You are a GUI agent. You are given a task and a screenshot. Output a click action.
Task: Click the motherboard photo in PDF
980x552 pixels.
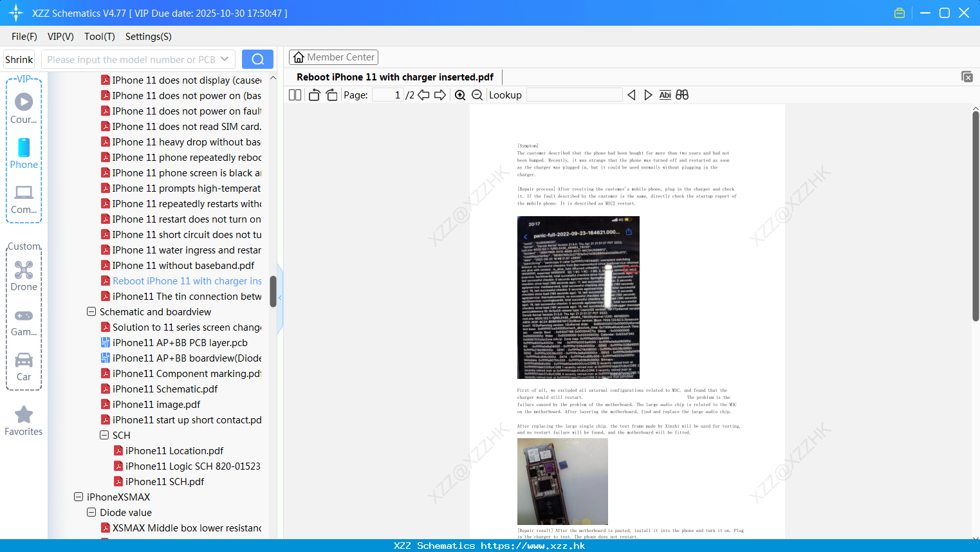562,481
